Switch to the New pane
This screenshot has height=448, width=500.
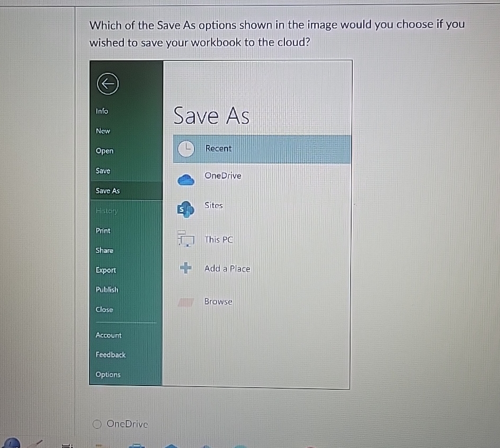[103, 131]
